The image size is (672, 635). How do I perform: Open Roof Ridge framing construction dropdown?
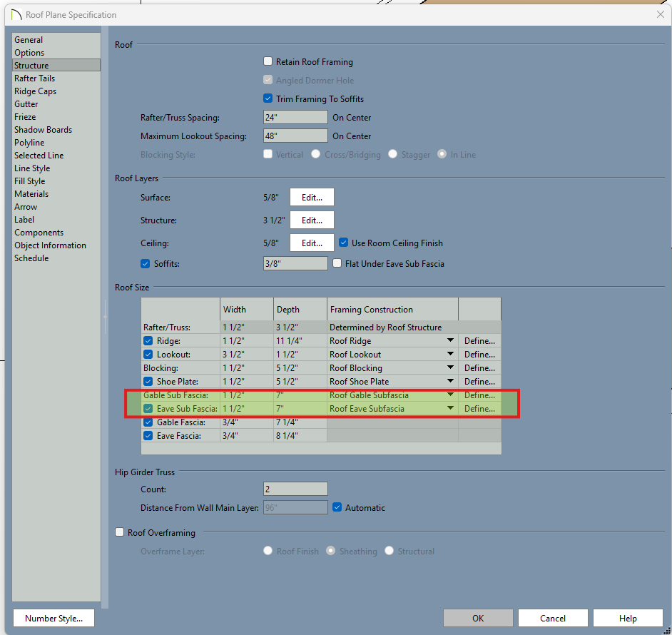click(x=450, y=341)
